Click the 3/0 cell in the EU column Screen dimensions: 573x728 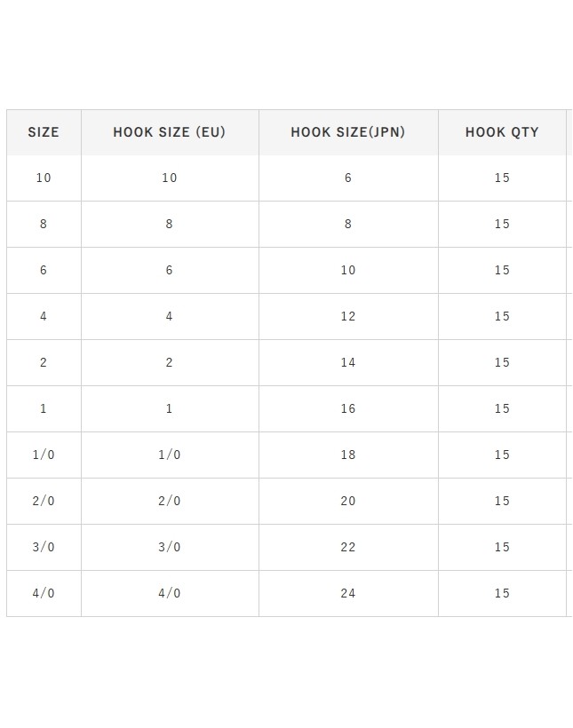pos(170,547)
